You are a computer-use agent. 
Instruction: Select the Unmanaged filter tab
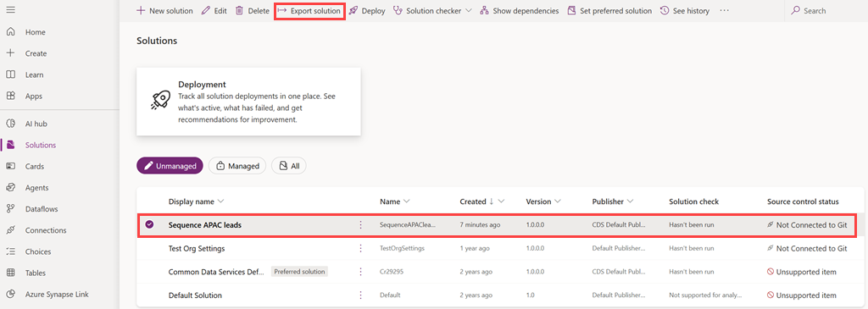(170, 166)
